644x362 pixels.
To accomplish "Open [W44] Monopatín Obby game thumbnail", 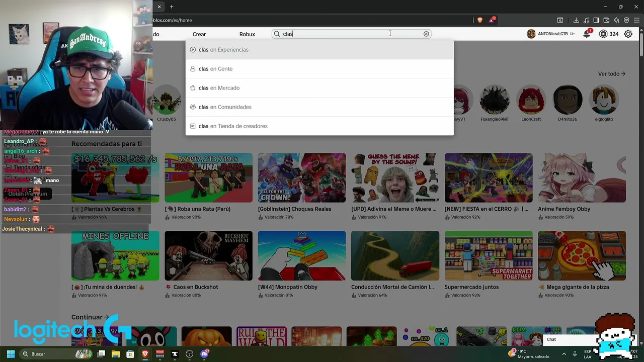I will click(x=302, y=256).
